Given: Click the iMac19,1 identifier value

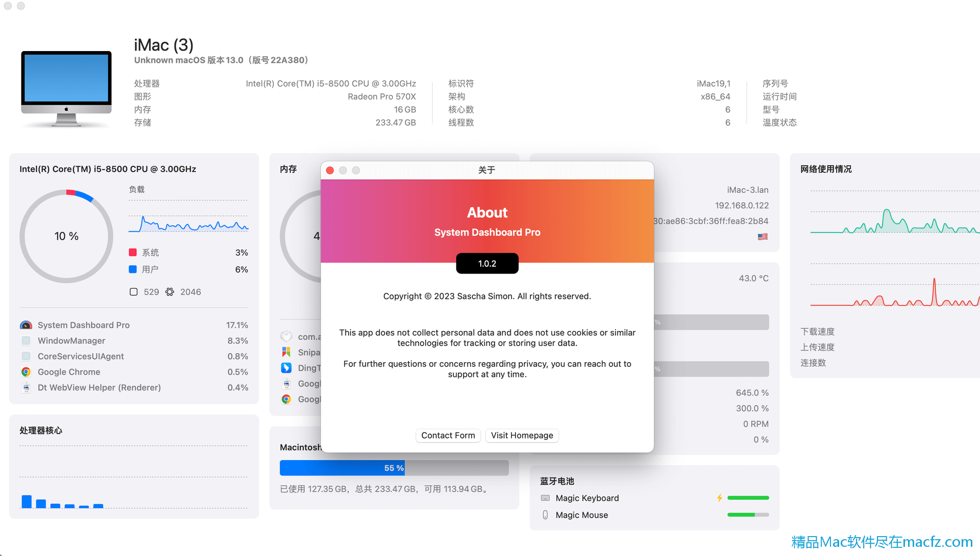Looking at the screenshot, I should point(714,84).
